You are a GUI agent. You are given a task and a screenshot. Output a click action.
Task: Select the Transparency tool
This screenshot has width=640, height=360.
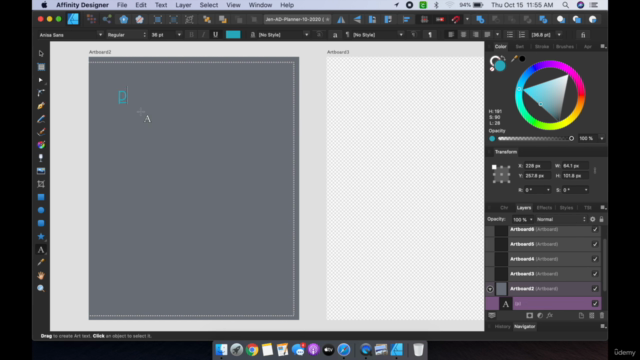[41, 158]
